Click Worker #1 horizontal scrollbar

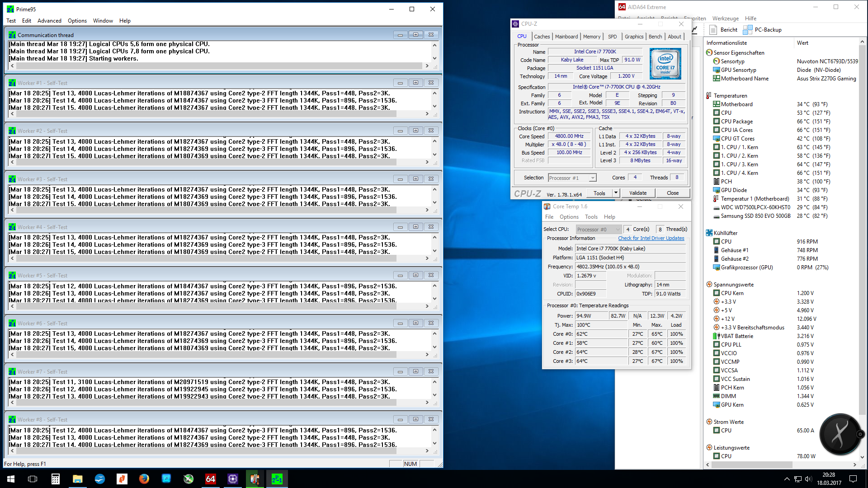pyautogui.click(x=217, y=114)
